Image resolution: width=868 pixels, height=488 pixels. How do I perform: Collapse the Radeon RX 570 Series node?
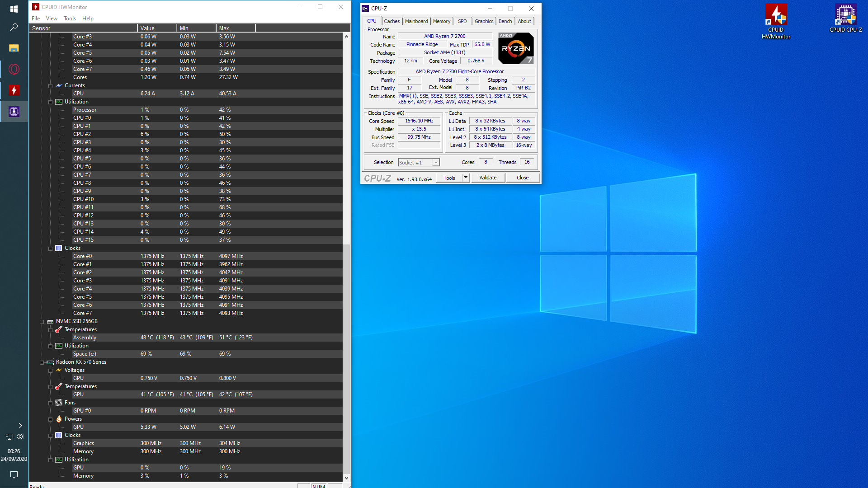coord(42,362)
